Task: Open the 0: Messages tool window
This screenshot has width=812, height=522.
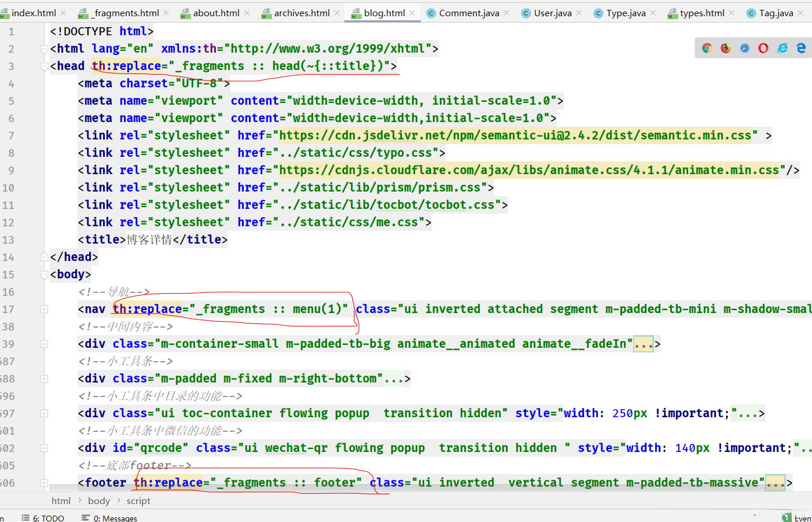Action: point(109,518)
